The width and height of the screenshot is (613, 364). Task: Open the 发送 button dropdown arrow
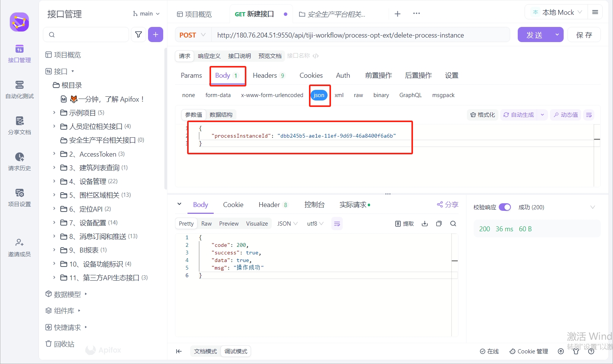pos(557,35)
